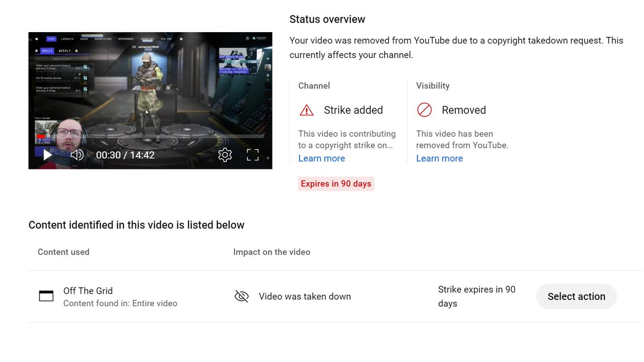Open Learn more under Channel strike
The width and height of the screenshot is (644, 362).
coord(321,158)
